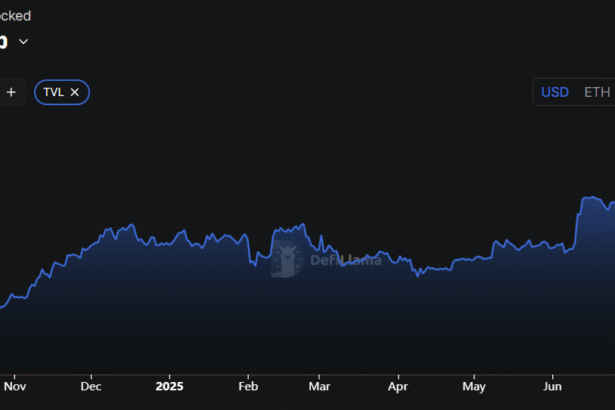Click the May label on time axis
The width and height of the screenshot is (615, 410).
474,386
